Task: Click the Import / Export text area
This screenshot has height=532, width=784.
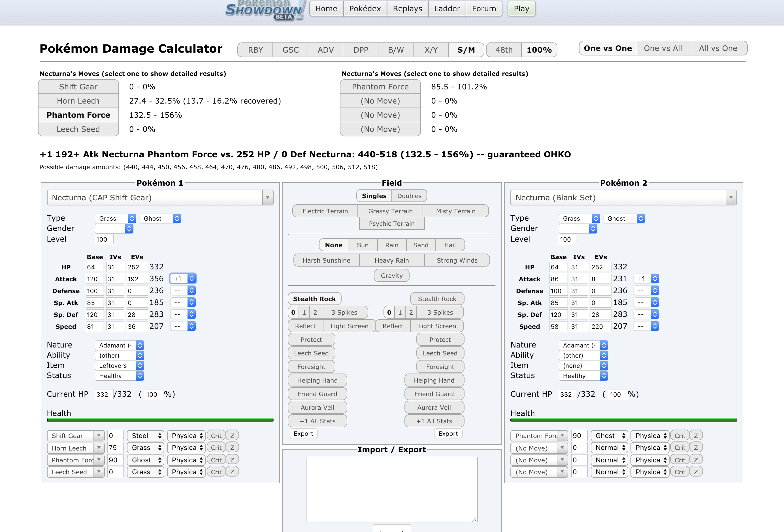Action: [x=392, y=490]
